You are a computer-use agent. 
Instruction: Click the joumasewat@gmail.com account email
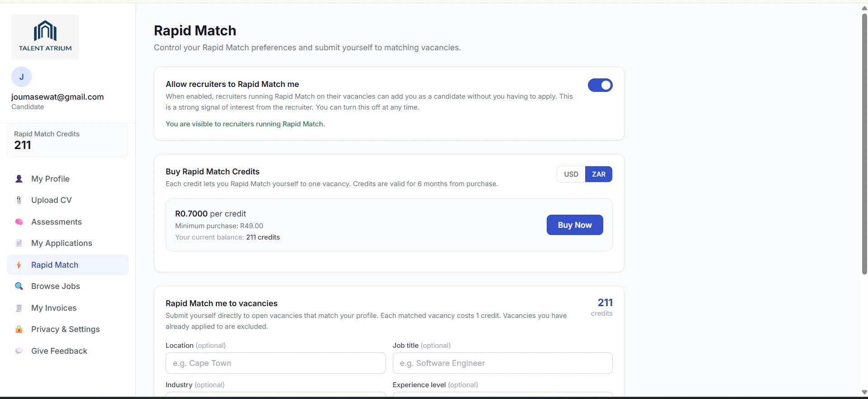click(x=57, y=97)
